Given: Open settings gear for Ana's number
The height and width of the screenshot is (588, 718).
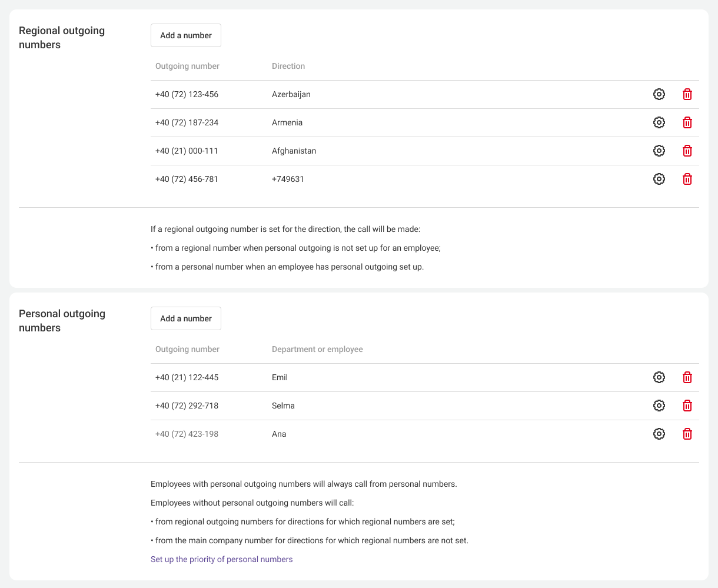Looking at the screenshot, I should click(x=659, y=434).
